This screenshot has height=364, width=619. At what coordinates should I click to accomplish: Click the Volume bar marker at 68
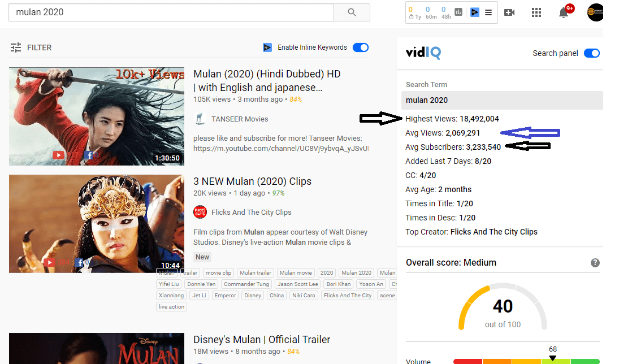coord(553,358)
